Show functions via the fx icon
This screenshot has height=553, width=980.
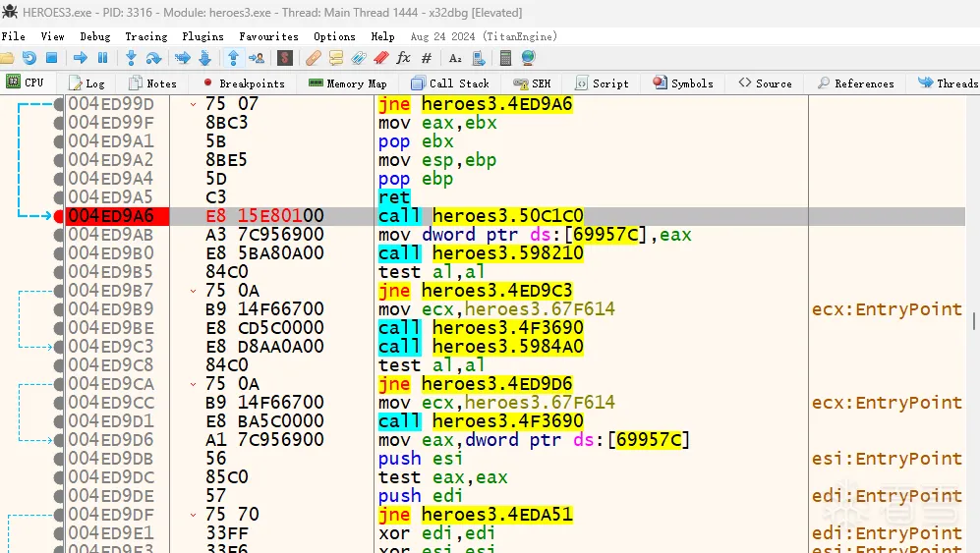(403, 58)
